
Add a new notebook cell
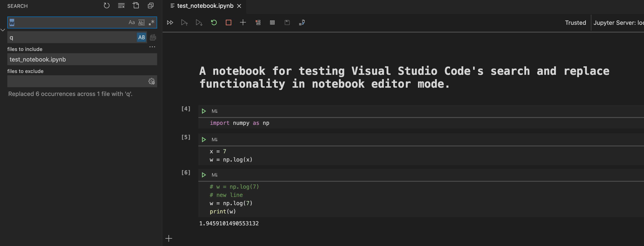pos(243,22)
